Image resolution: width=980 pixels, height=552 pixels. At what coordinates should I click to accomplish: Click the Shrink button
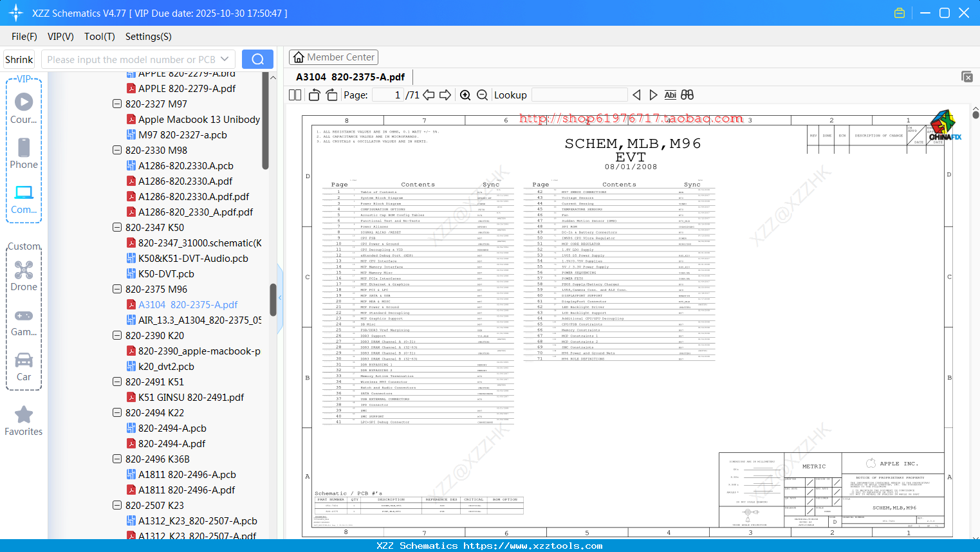19,59
